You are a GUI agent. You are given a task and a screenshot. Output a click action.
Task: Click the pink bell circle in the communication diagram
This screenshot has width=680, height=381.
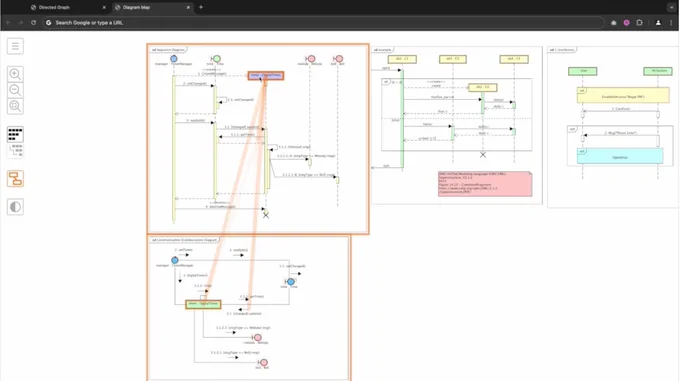(263, 362)
